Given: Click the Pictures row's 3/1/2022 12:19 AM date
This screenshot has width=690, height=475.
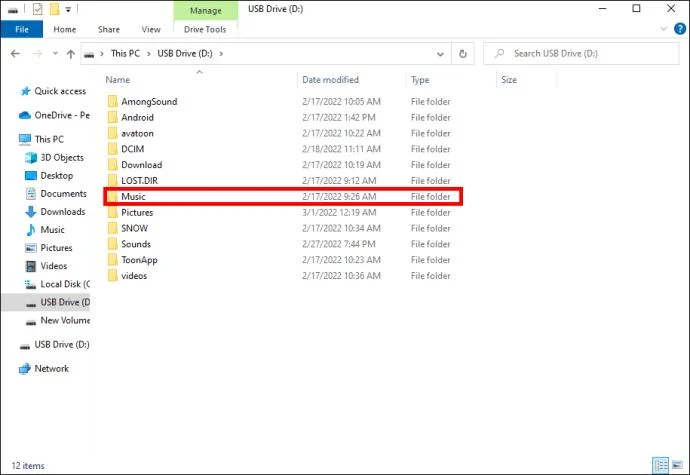Looking at the screenshot, I should tap(339, 213).
